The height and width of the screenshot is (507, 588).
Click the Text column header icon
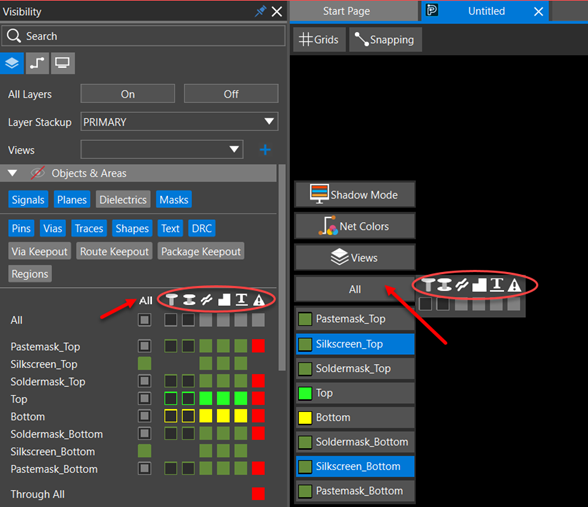point(242,300)
